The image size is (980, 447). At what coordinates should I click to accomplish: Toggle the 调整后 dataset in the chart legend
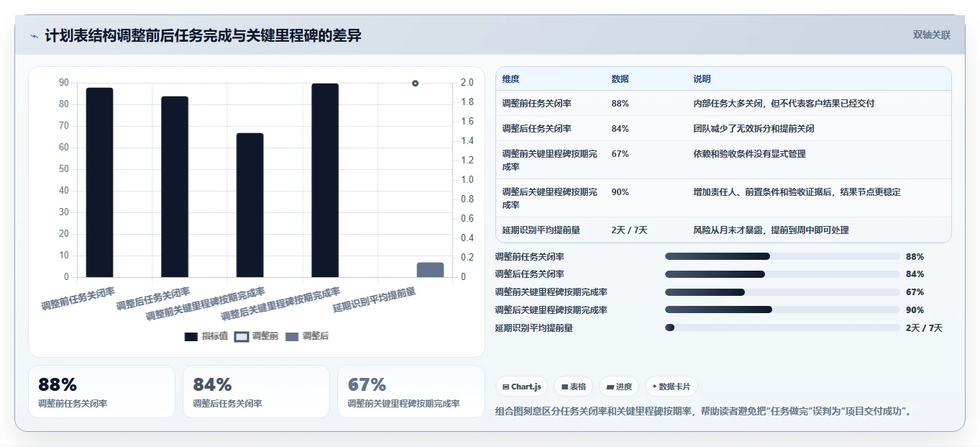click(x=307, y=336)
